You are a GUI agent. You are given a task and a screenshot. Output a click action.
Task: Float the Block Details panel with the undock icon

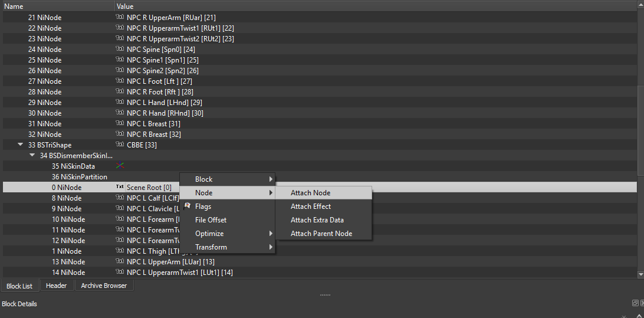[x=635, y=303]
